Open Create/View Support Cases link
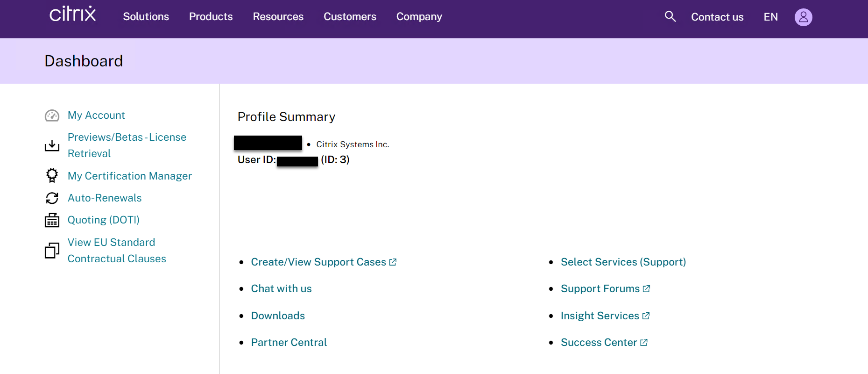 [318, 262]
